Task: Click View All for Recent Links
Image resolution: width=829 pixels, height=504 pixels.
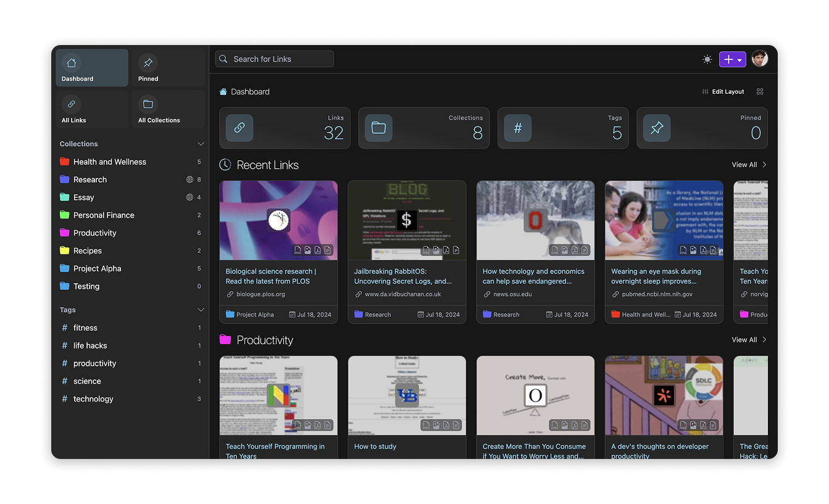Action: click(749, 165)
